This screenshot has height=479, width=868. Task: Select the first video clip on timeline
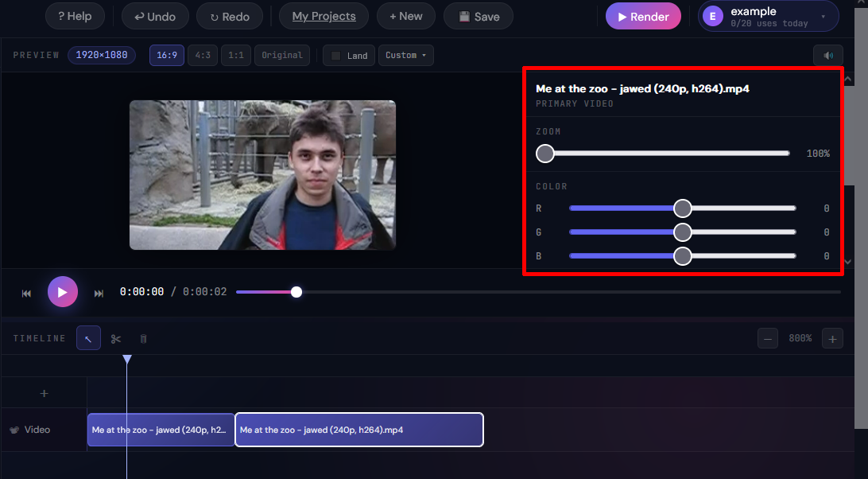pos(161,430)
